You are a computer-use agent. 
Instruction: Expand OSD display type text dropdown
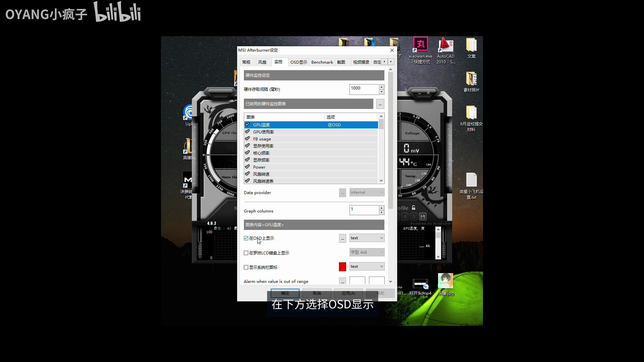tap(367, 238)
